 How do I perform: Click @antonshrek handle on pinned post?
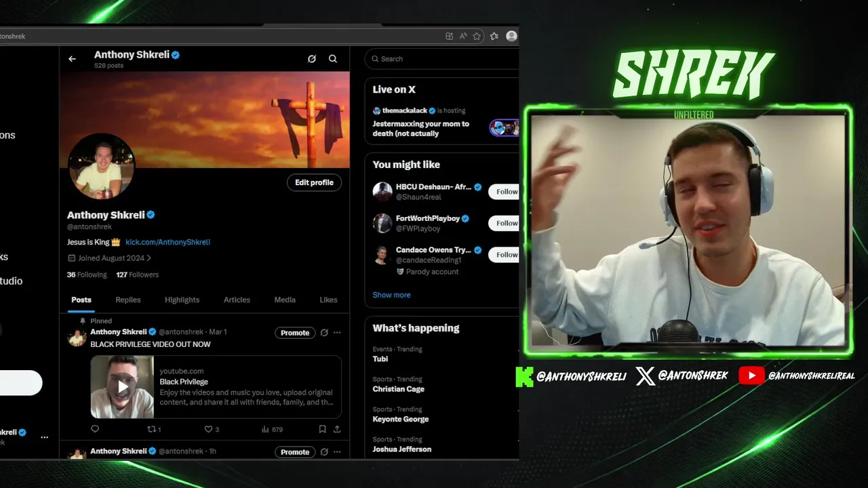pyautogui.click(x=181, y=332)
